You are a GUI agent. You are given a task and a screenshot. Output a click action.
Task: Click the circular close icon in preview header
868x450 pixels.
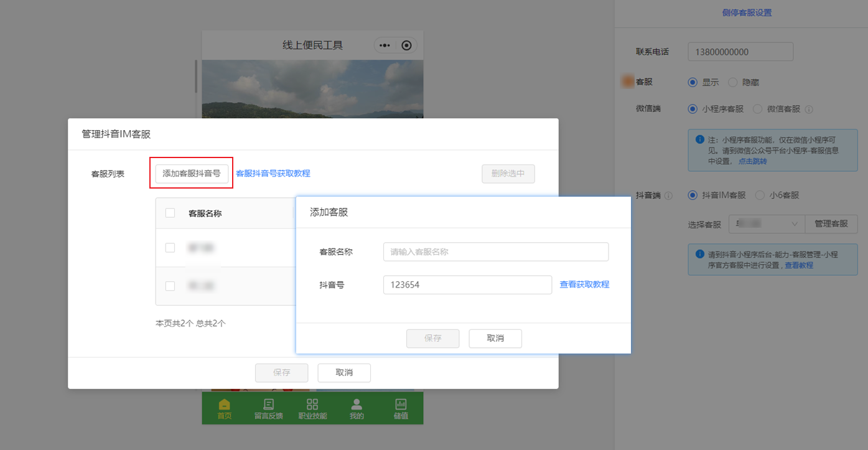pyautogui.click(x=406, y=45)
